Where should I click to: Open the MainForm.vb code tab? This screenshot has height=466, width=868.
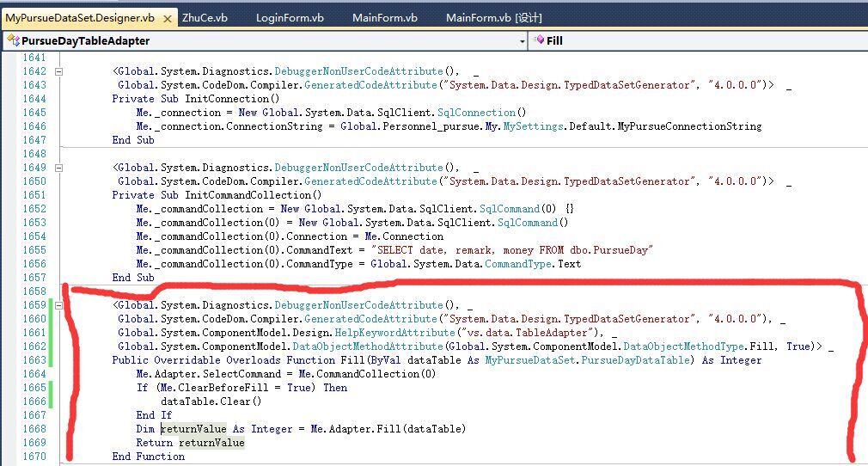[385, 18]
